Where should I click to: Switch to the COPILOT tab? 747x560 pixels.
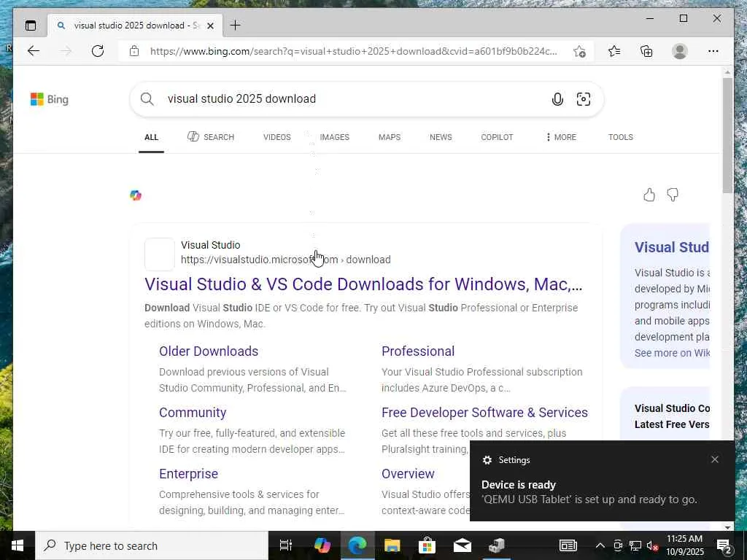(497, 137)
